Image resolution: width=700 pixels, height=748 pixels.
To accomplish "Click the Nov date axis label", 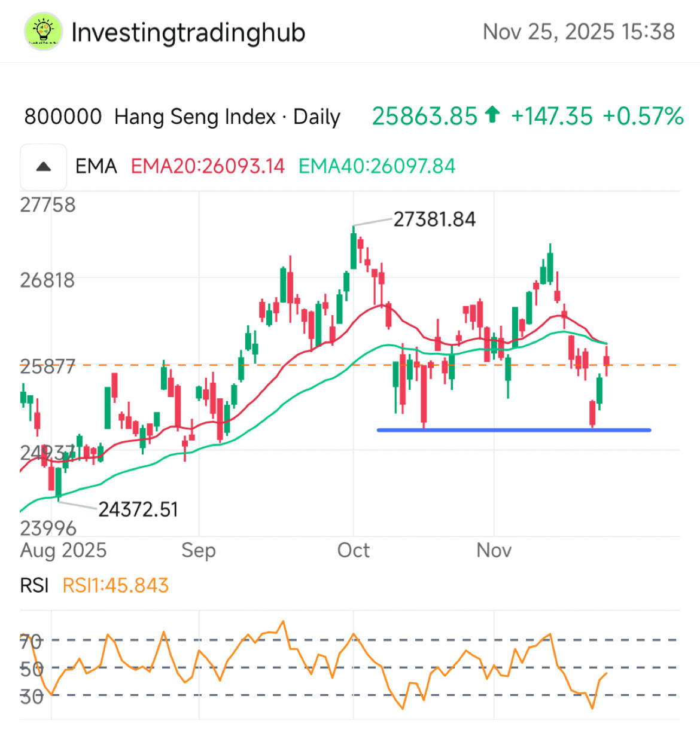I will click(494, 550).
